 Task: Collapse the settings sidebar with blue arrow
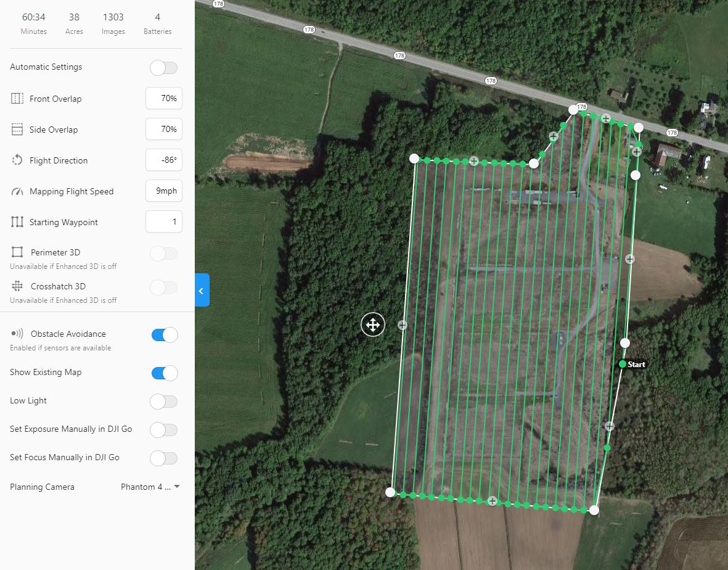tap(202, 291)
